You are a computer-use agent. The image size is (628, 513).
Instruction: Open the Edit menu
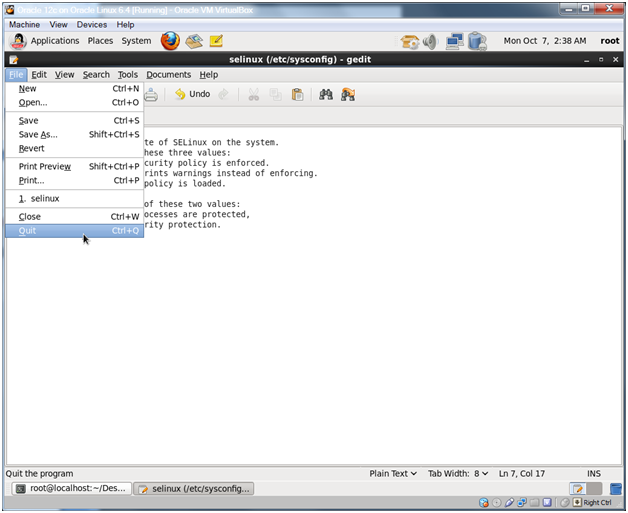point(39,74)
